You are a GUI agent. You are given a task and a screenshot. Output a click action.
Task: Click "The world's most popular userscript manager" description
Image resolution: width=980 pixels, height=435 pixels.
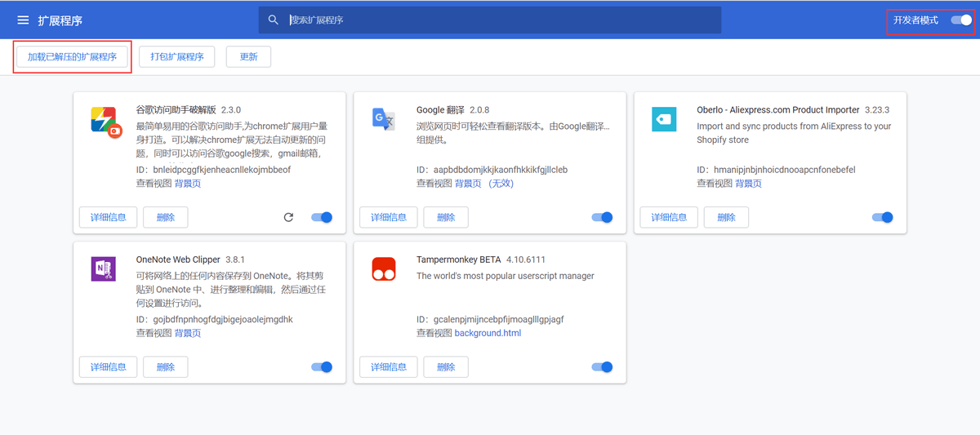point(506,276)
